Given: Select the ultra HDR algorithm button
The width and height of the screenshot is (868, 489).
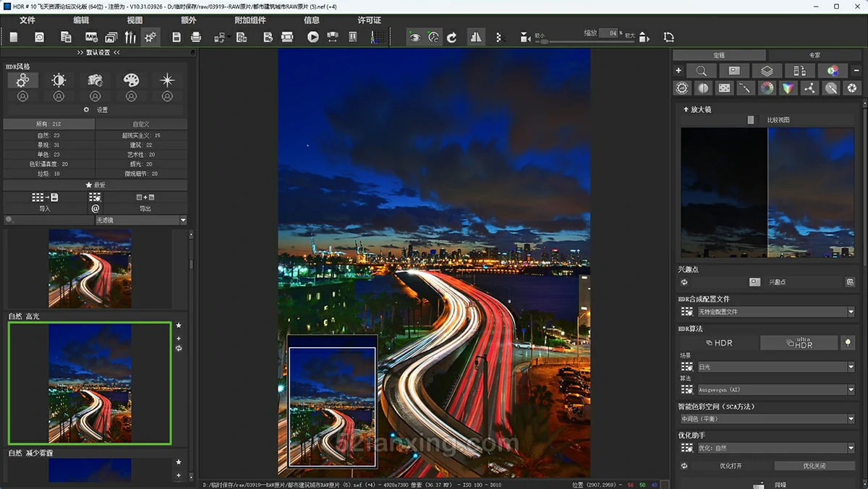Looking at the screenshot, I should pos(799,343).
